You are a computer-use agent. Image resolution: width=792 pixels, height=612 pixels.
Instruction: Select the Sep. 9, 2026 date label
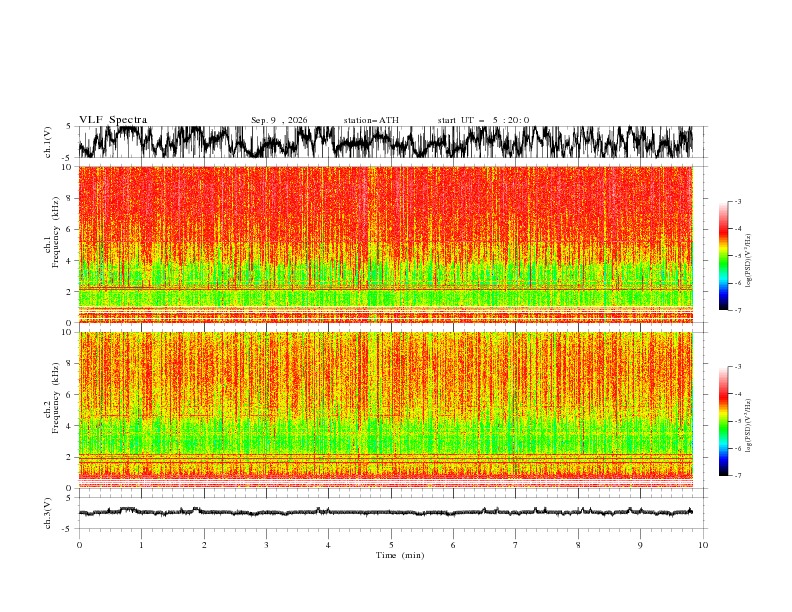click(x=279, y=120)
